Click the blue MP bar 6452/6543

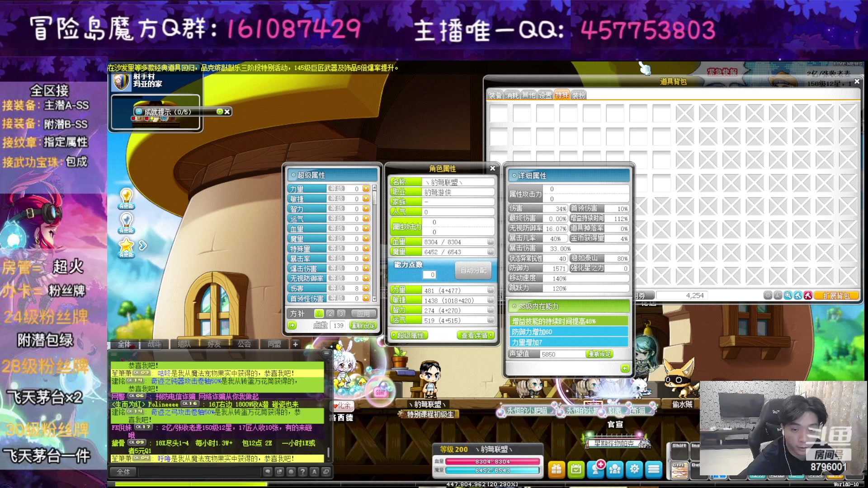coord(493,470)
